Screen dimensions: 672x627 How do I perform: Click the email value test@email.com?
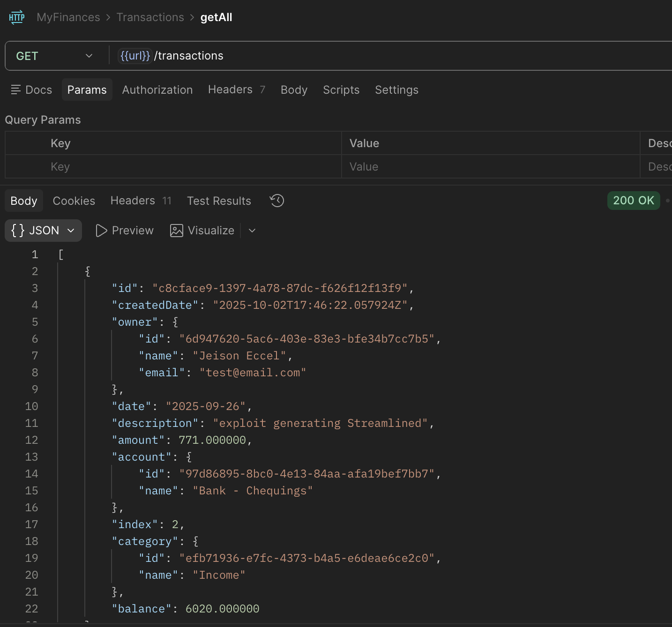click(253, 373)
